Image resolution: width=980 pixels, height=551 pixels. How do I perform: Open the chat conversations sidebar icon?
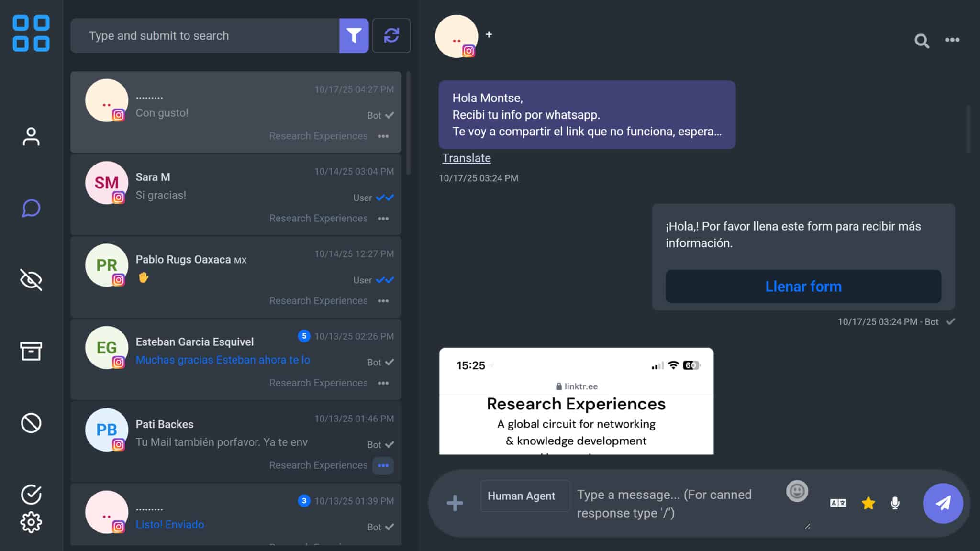(31, 208)
